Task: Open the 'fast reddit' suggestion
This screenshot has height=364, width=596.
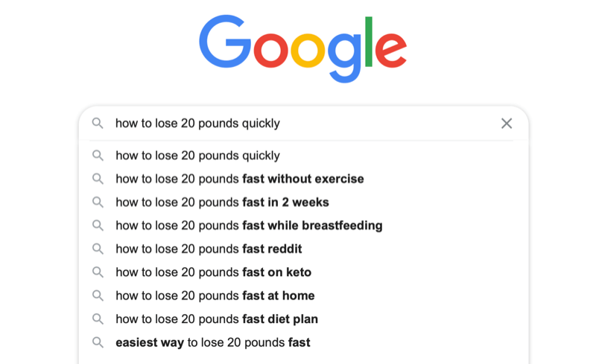Action: tap(303, 249)
